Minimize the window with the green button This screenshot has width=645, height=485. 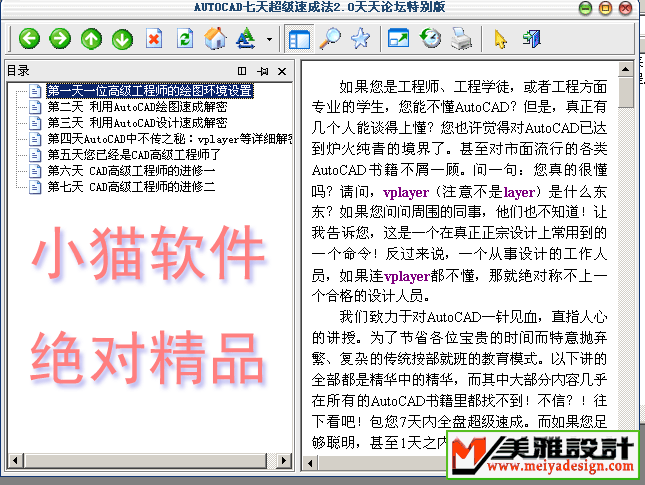pyautogui.click(x=585, y=8)
